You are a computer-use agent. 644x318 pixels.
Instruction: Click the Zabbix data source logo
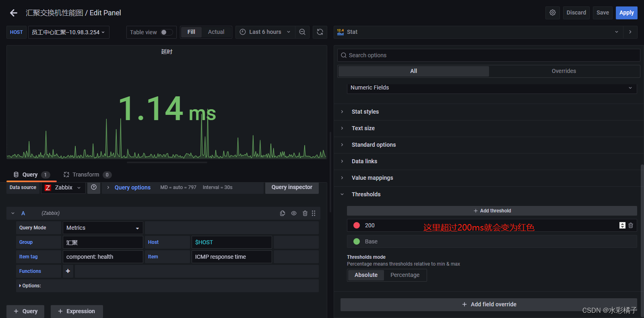point(48,188)
